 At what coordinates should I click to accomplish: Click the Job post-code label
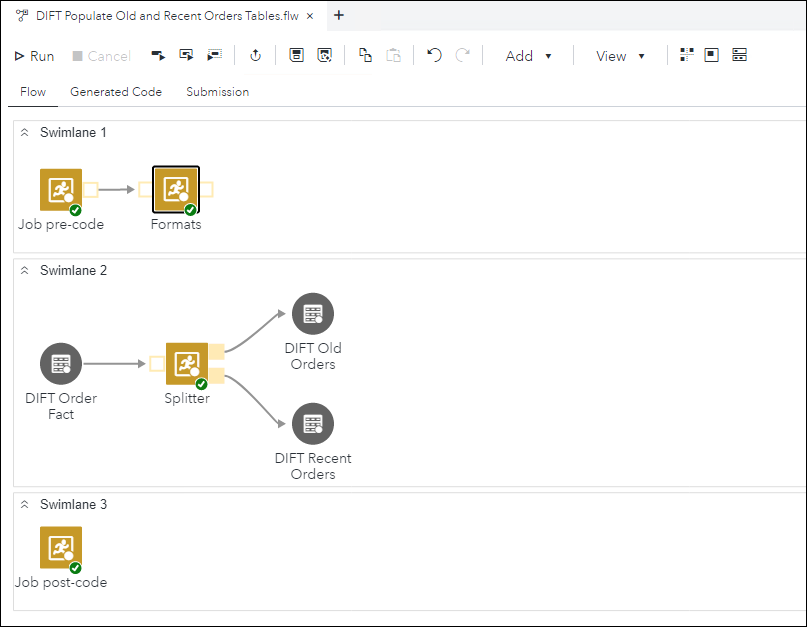(61, 582)
